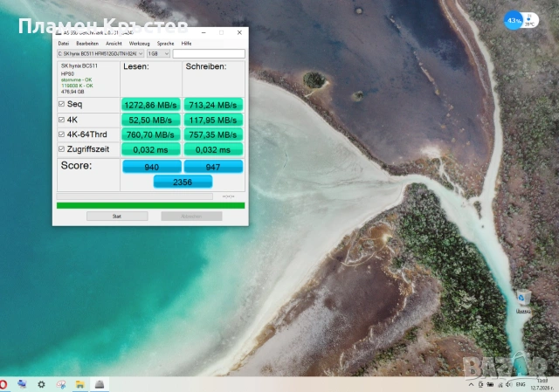Viewport: 559px width, 392px height.
Task: Disable the 4K-64Thrd test checkbox
Action: 61,134
